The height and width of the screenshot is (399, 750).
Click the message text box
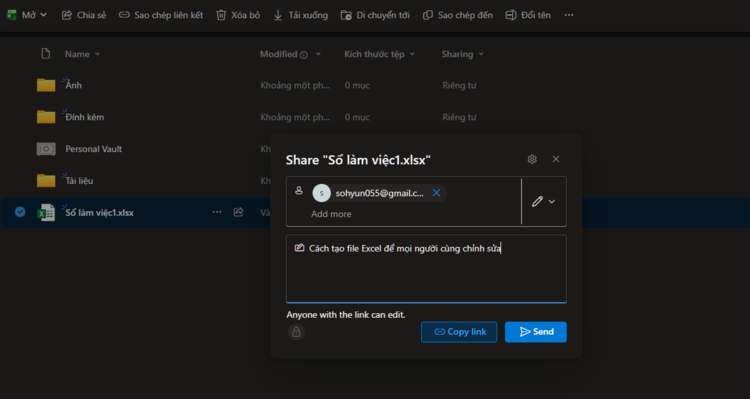coord(426,269)
